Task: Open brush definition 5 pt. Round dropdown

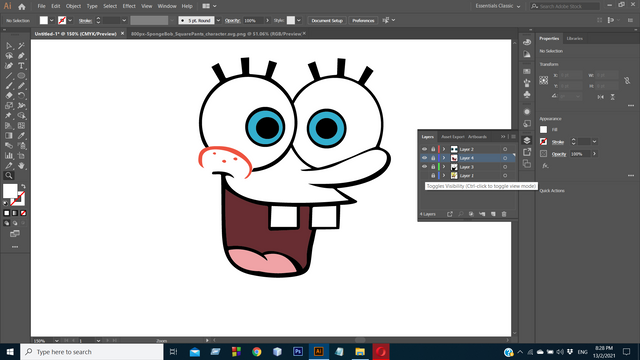Action: [218, 20]
